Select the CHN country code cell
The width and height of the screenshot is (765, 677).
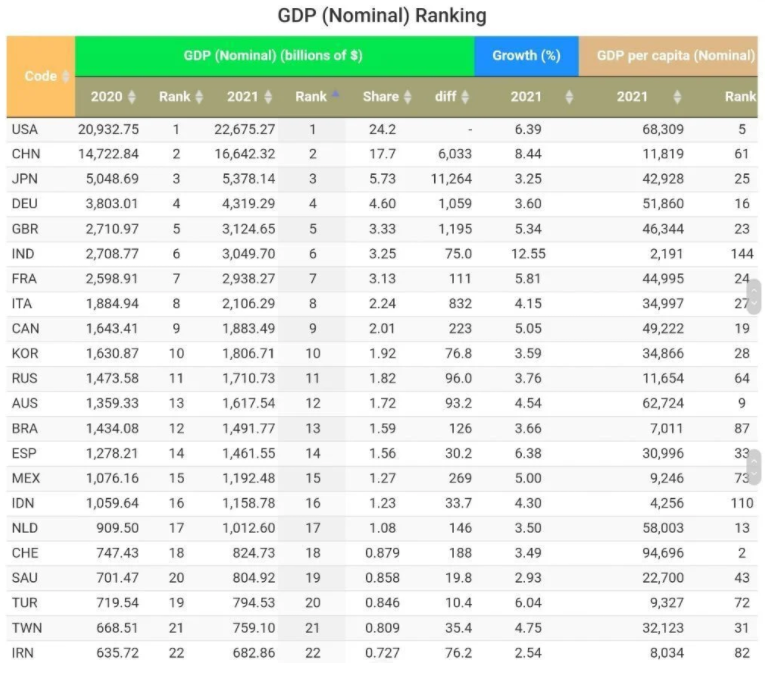pos(26,154)
